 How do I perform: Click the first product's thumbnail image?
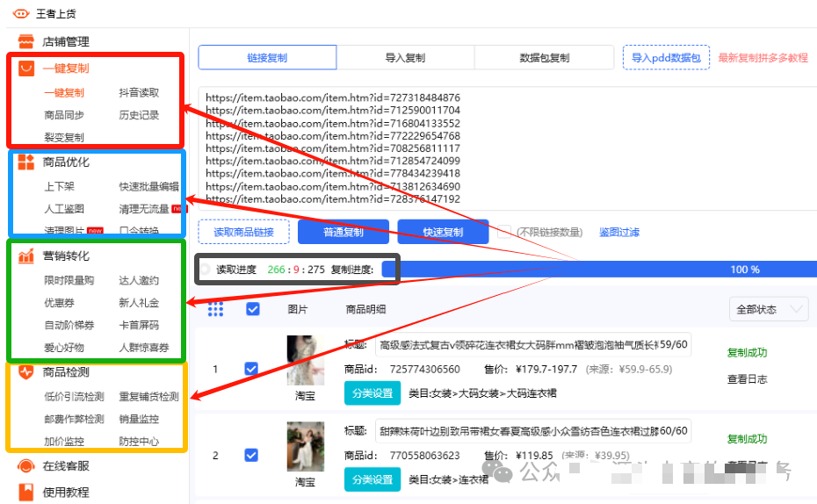click(305, 360)
